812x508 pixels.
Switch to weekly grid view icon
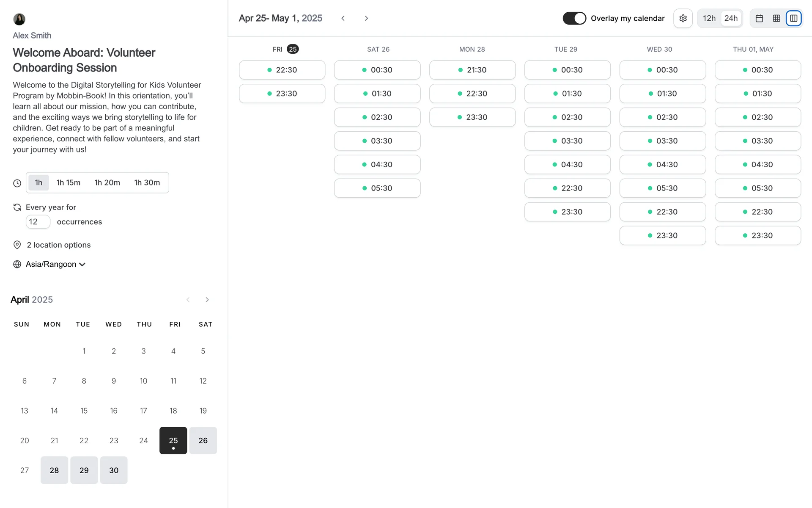coord(776,18)
